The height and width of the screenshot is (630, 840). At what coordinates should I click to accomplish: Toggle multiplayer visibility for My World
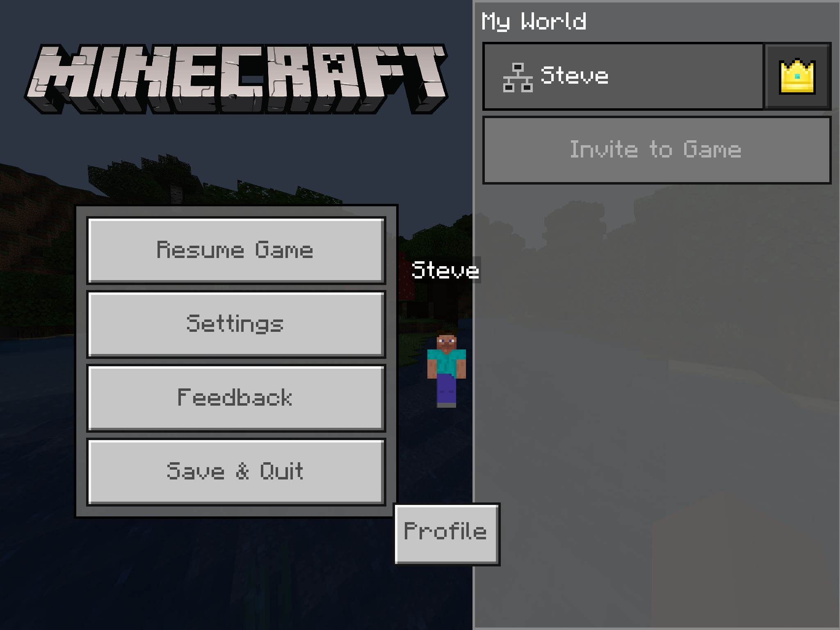(x=518, y=75)
